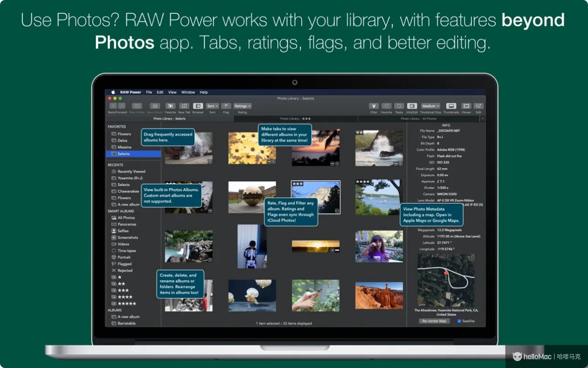Select Delos in Favorites
This screenshot has height=368, width=588.
(x=119, y=141)
